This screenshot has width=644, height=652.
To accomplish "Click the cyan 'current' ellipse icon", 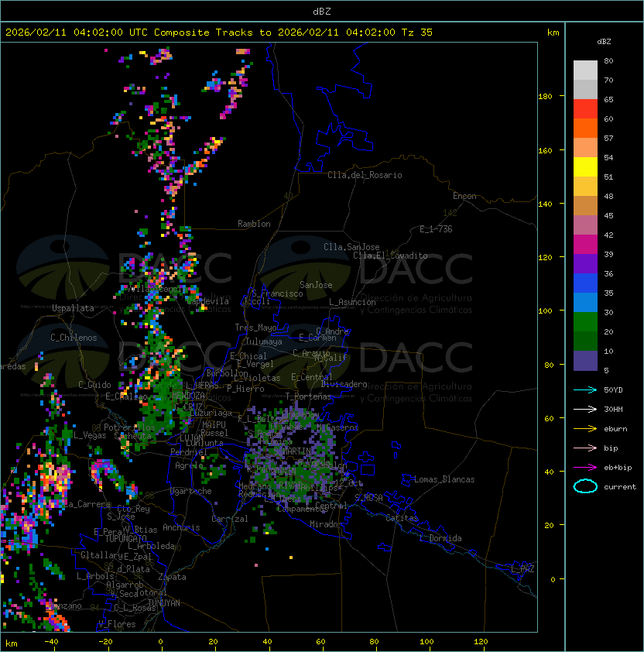I will (x=585, y=486).
